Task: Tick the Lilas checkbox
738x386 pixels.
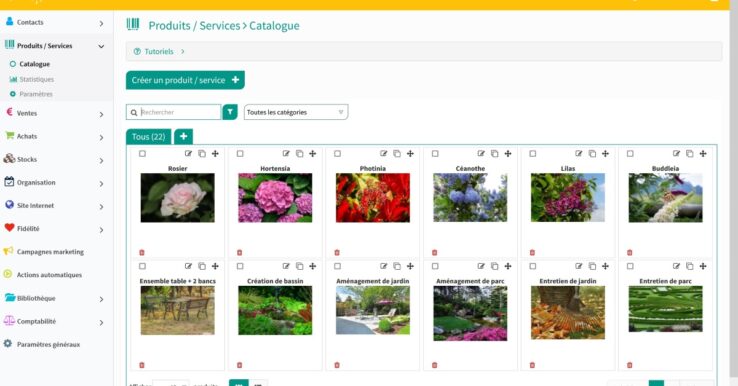Action: pyautogui.click(x=533, y=153)
